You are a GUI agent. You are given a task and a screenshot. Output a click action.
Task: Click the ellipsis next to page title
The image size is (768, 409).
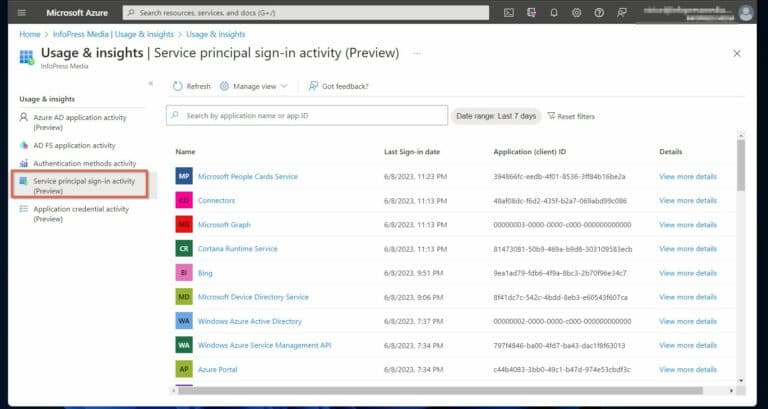click(416, 53)
